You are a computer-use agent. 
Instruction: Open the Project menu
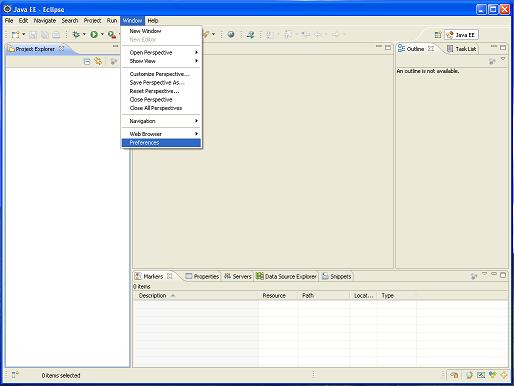coord(92,21)
